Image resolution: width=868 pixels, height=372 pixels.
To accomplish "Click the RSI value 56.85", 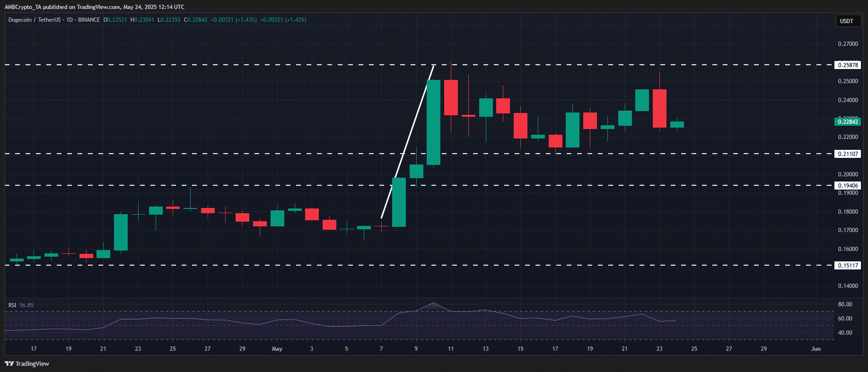I will 26,305.
